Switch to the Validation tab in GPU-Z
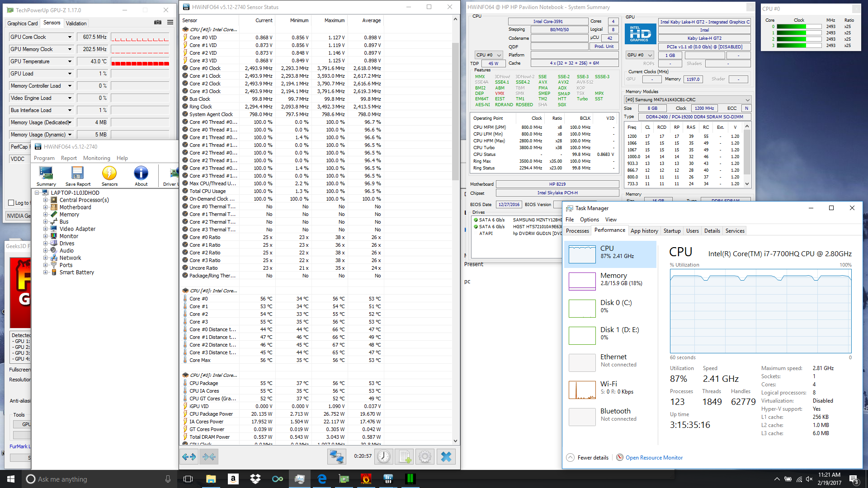Image resolution: width=868 pixels, height=488 pixels. [76, 23]
